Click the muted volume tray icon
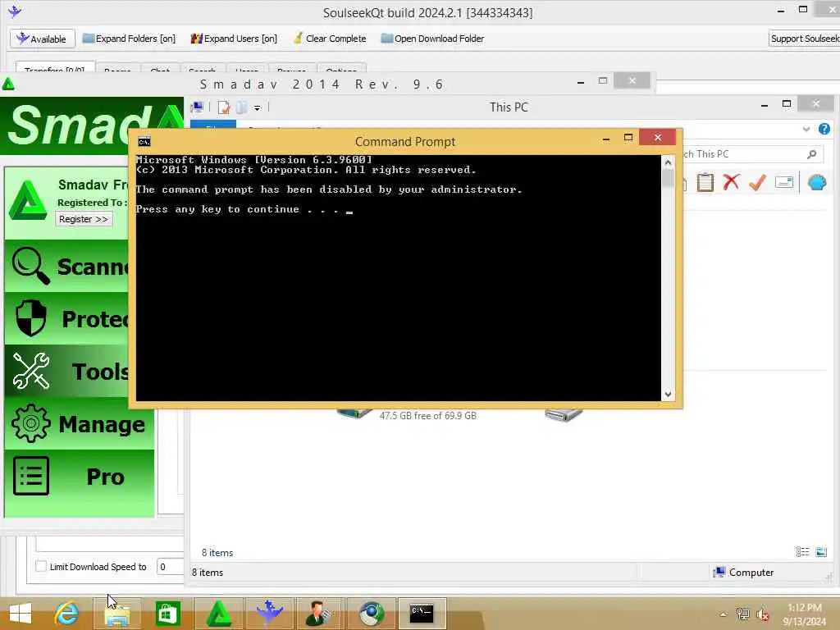 pos(763,614)
